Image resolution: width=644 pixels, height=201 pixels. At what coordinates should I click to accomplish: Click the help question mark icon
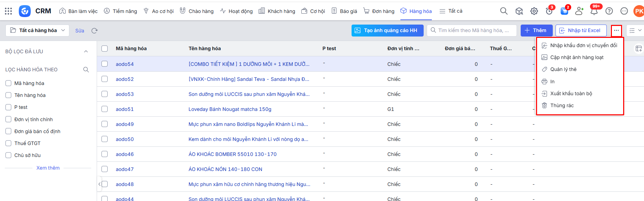tap(609, 11)
